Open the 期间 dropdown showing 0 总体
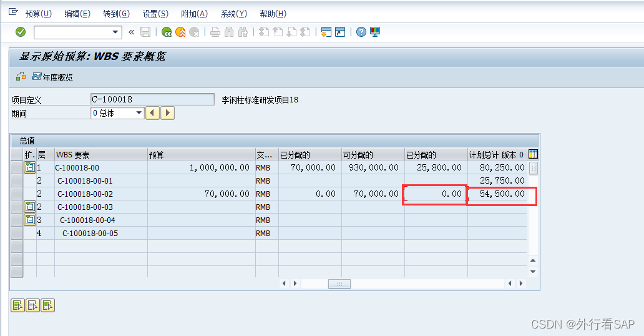 point(139,113)
